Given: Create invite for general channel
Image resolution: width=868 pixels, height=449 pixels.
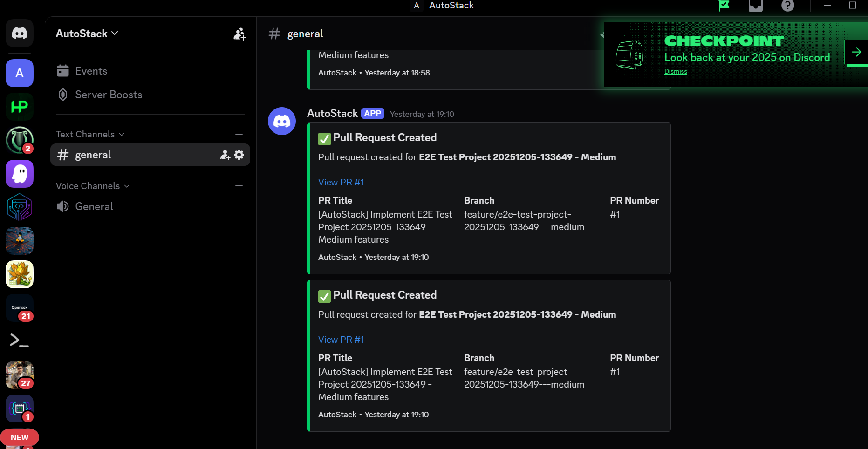Looking at the screenshot, I should pyautogui.click(x=225, y=155).
